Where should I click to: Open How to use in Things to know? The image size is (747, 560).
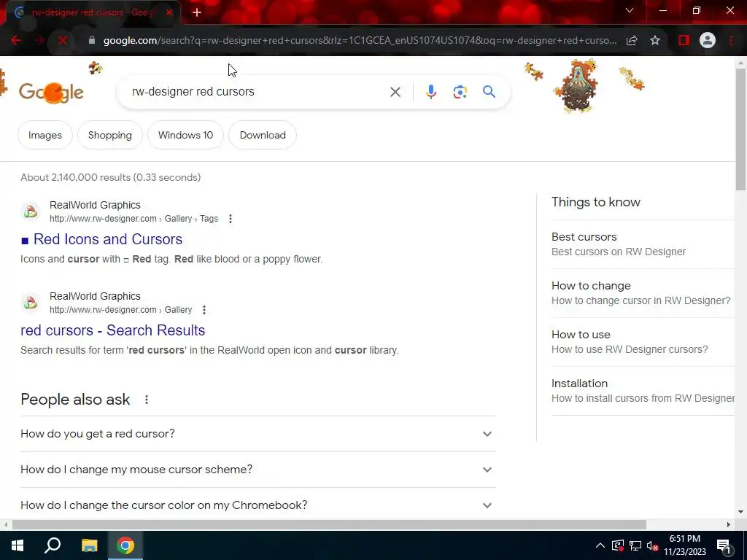pyautogui.click(x=643, y=342)
